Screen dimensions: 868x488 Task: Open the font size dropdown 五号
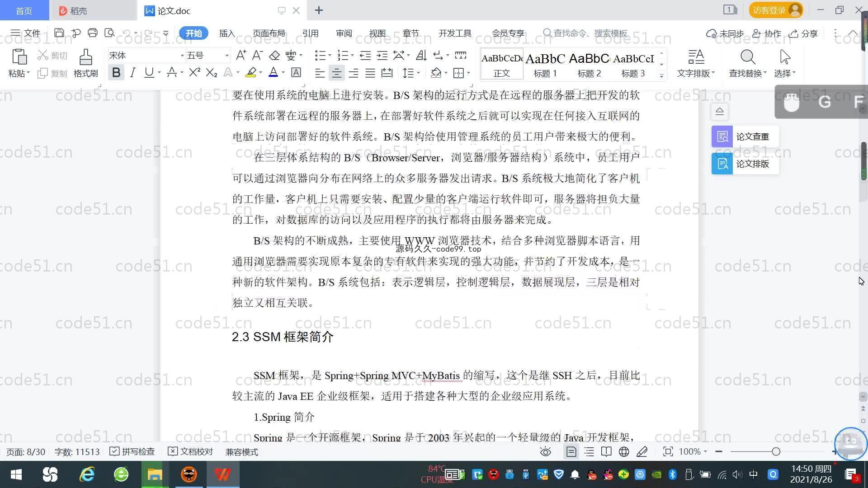point(227,55)
